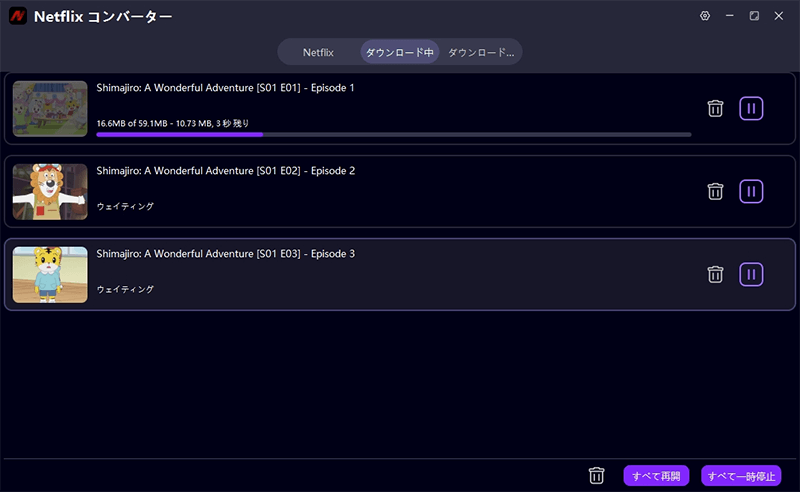Image resolution: width=800 pixels, height=492 pixels.
Task: Open settings via the gear icon
Action: 705,17
